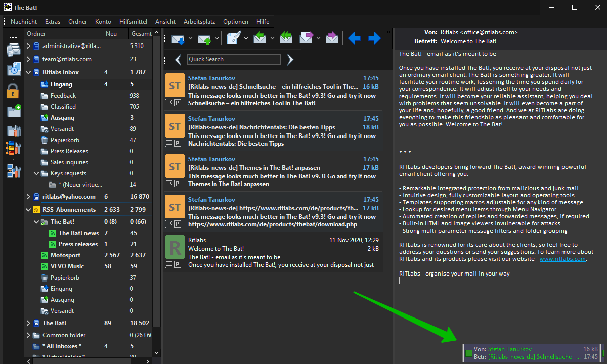Toggle flag on the Themes anpassen message
This screenshot has width=607, height=364.
169,184
